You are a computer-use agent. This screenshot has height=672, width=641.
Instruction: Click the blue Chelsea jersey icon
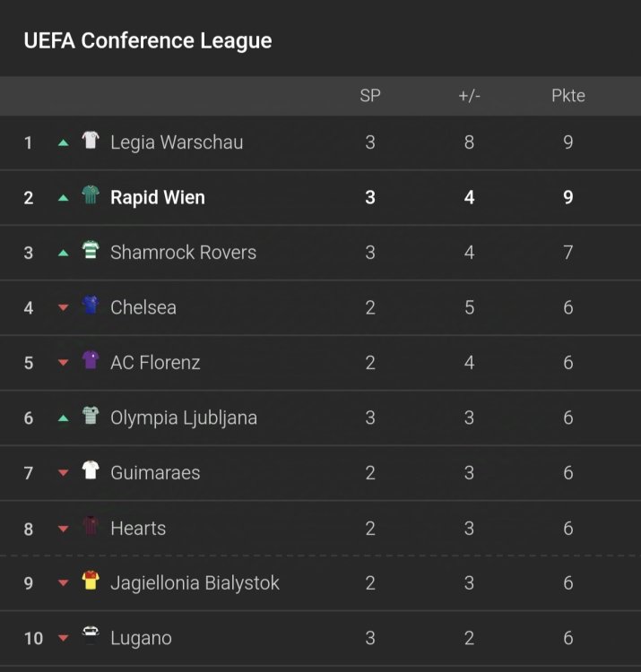tap(91, 306)
